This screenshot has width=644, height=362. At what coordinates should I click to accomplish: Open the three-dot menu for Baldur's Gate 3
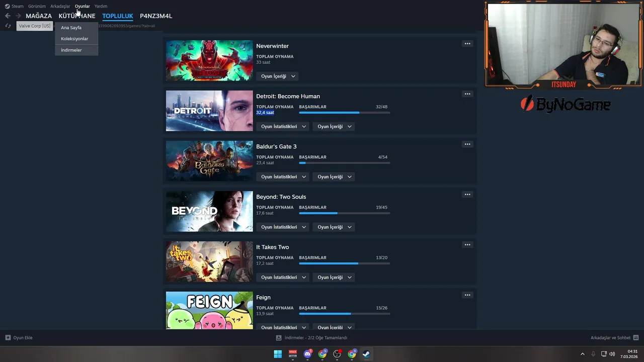coord(467,144)
